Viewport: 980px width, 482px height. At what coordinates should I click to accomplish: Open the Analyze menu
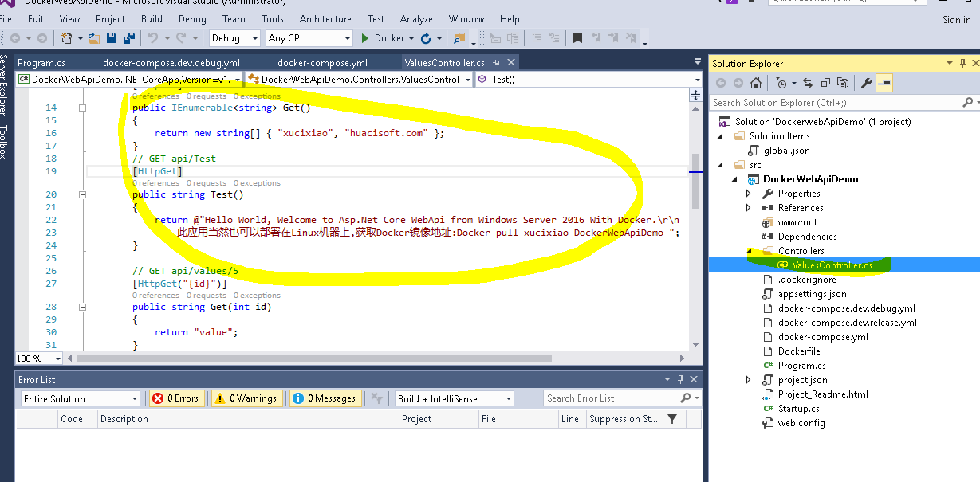pyautogui.click(x=416, y=18)
